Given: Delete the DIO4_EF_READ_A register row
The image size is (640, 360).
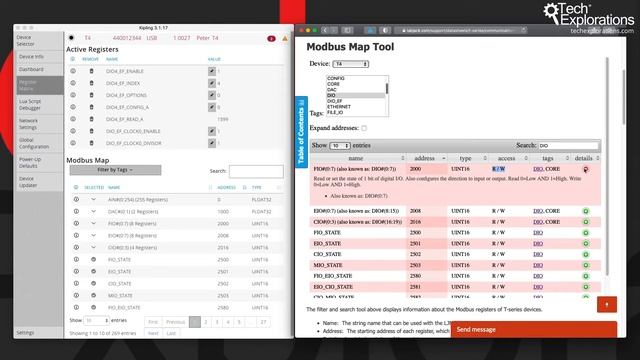Looking at the screenshot, I should (x=91, y=119).
